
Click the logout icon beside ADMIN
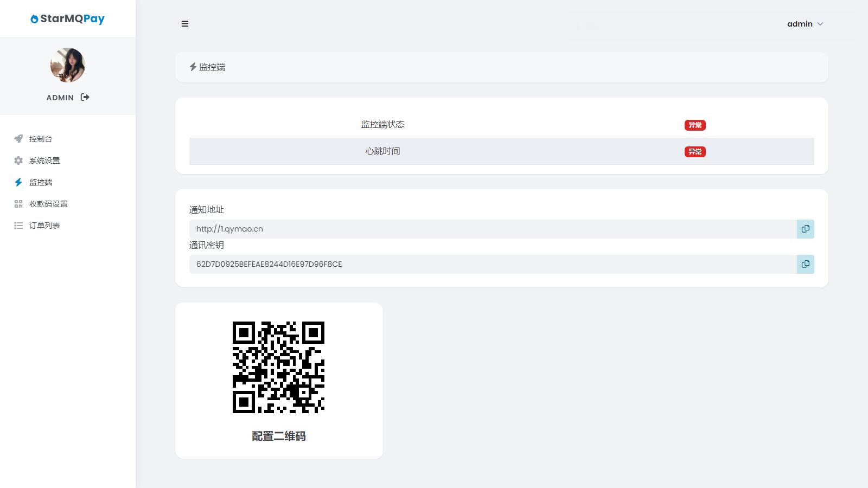coord(85,97)
